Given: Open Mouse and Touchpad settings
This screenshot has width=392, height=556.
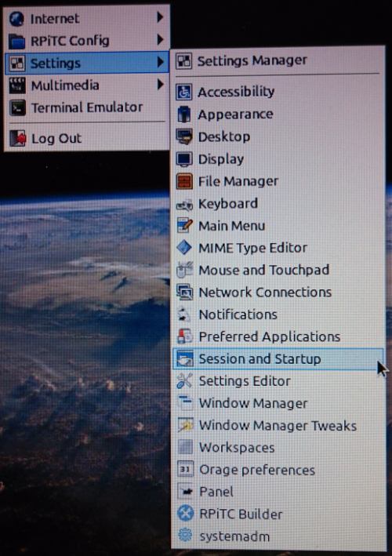Looking at the screenshot, I should pos(278,271).
